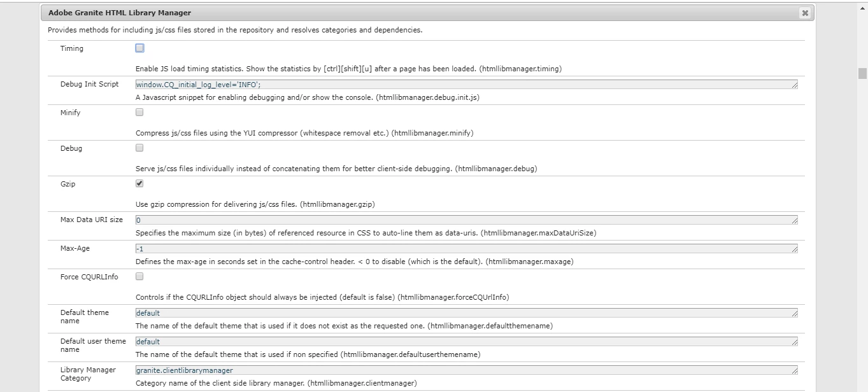Click the Default theme name field
The image size is (868, 392).
(x=466, y=312)
